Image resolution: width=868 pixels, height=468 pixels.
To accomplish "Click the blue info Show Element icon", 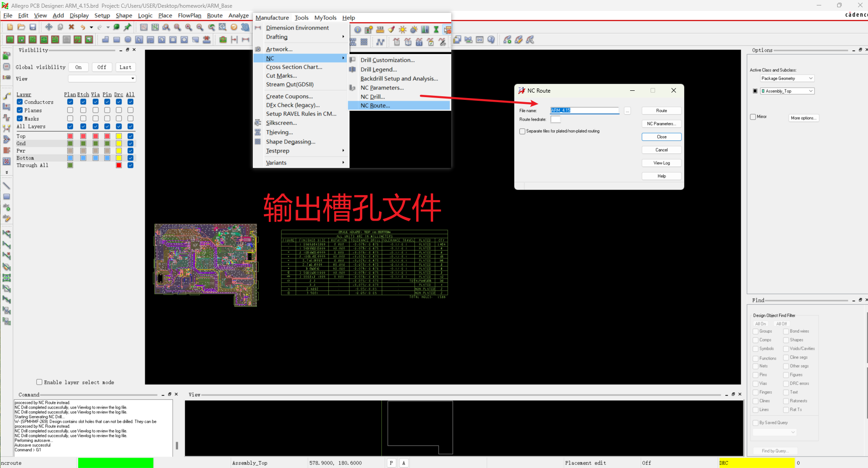I will point(358,30).
